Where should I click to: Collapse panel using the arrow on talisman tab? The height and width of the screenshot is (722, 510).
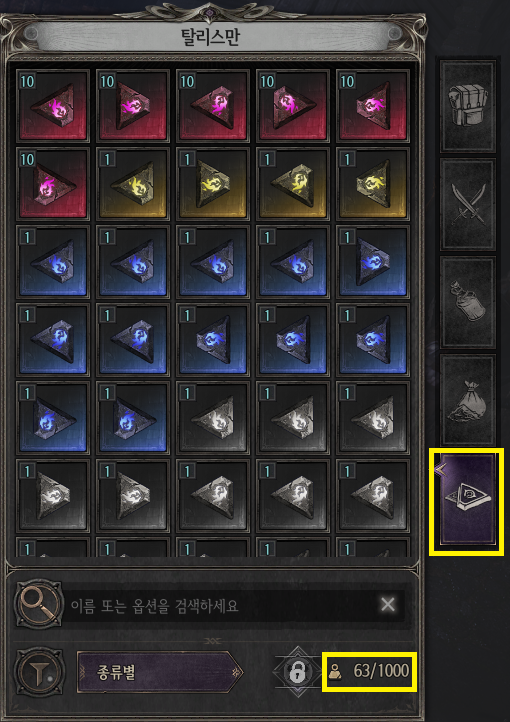440,469
